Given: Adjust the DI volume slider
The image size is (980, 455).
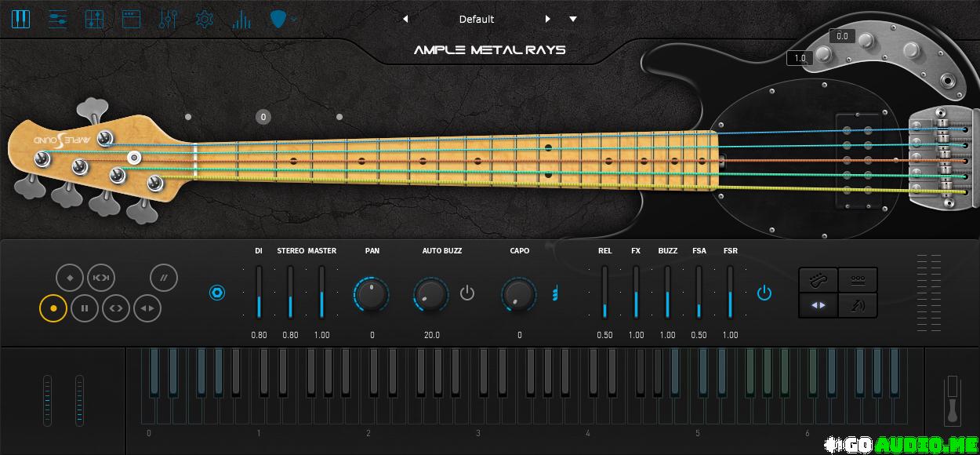Looking at the screenshot, I should coord(259,293).
